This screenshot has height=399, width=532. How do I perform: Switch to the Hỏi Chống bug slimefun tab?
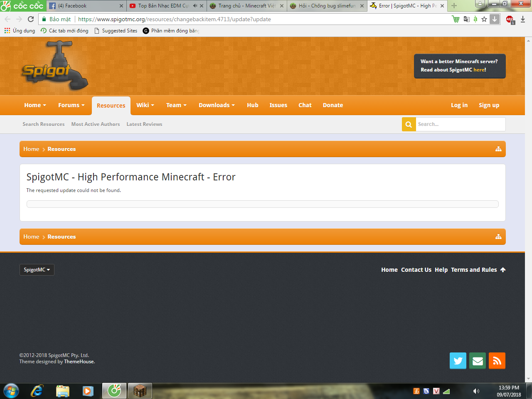pyautogui.click(x=327, y=6)
